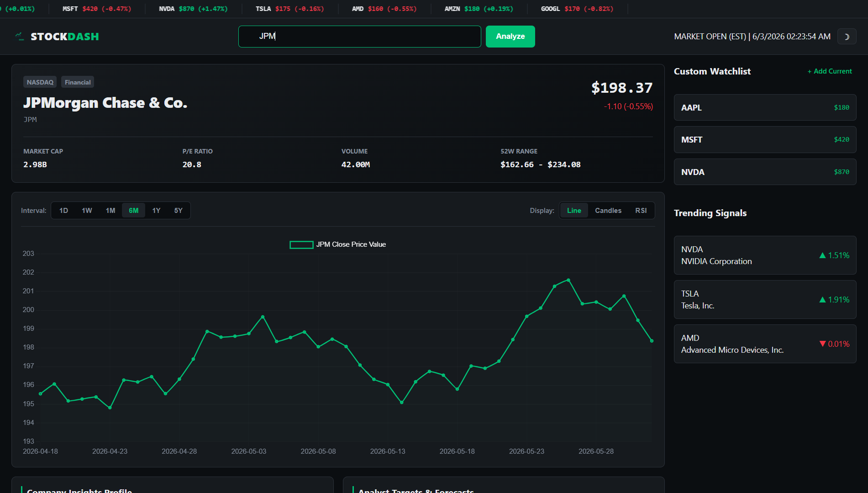Screen dimensions: 868x493
Task: Select the 5Y interval
Action: point(178,211)
